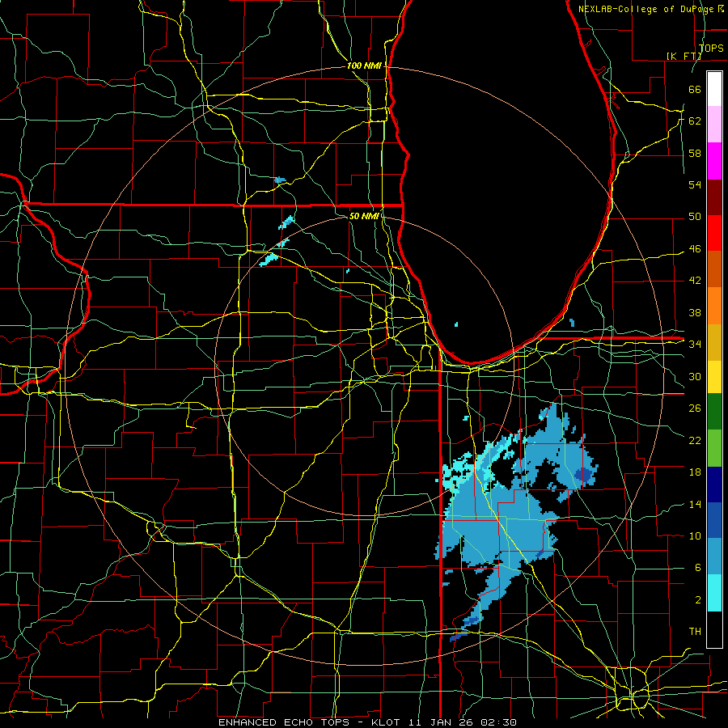Screen dimensions: 728x728
Task: Click the "K FT" units label
Action: 684,56
